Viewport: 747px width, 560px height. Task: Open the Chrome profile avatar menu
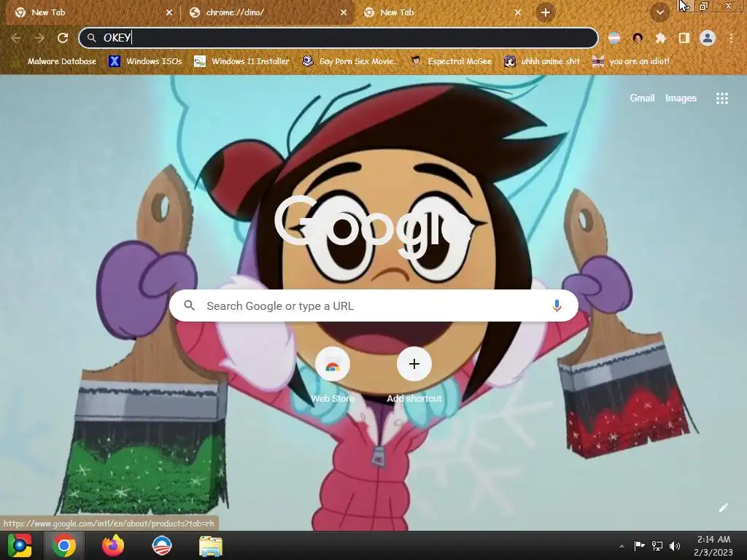pyautogui.click(x=708, y=38)
